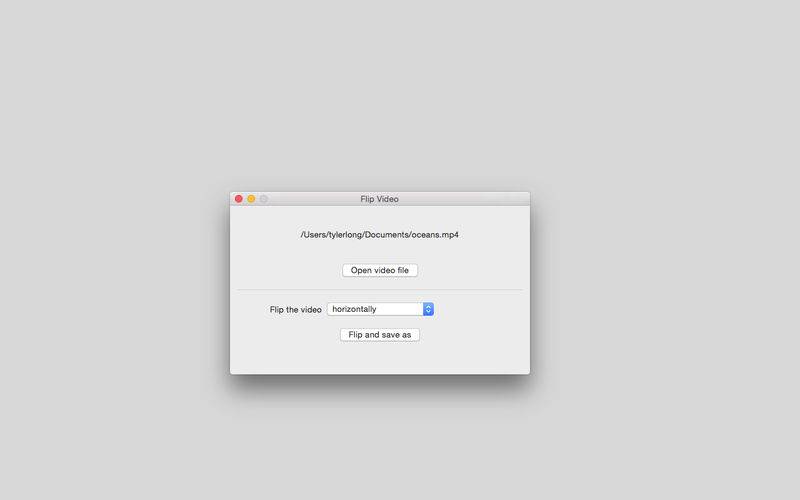Close the Flip Video window
The height and width of the screenshot is (500, 800).
point(238,198)
